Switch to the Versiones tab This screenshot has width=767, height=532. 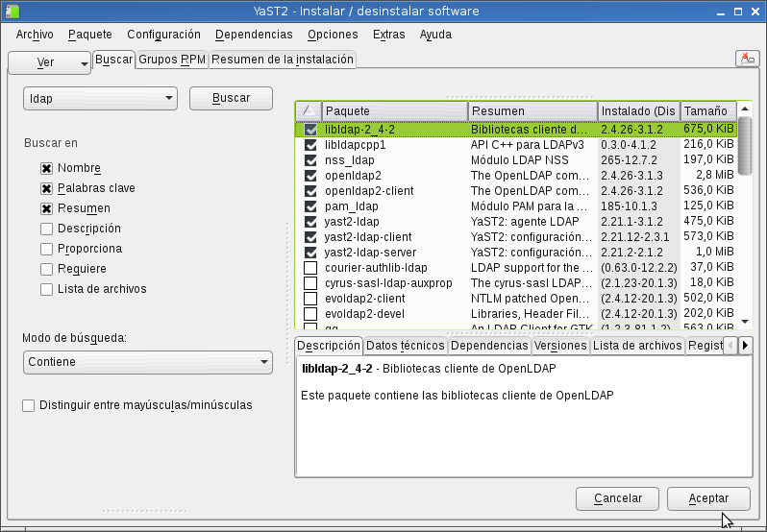pyautogui.click(x=560, y=346)
